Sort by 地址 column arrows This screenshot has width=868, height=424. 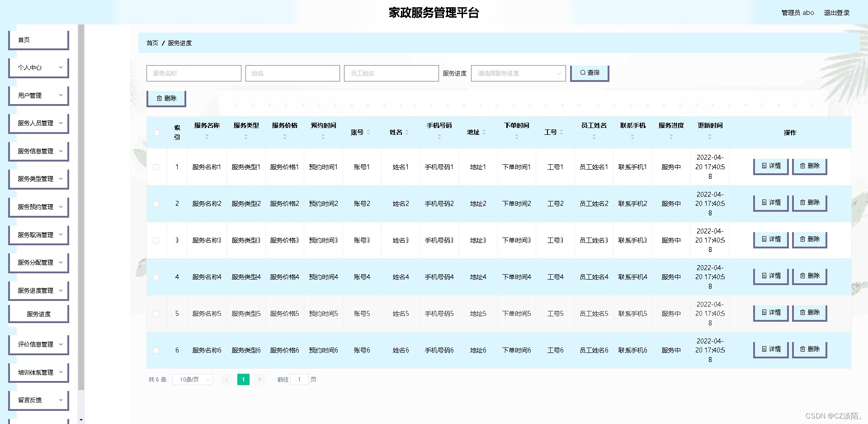484,132
